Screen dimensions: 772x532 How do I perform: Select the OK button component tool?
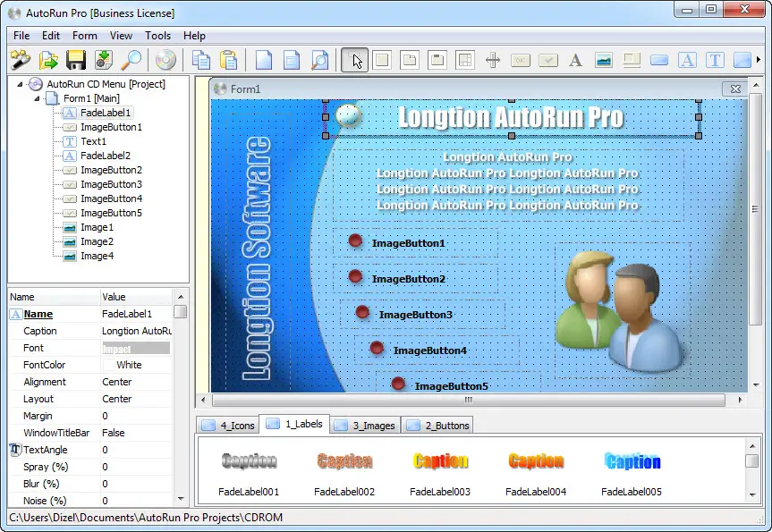tap(521, 60)
